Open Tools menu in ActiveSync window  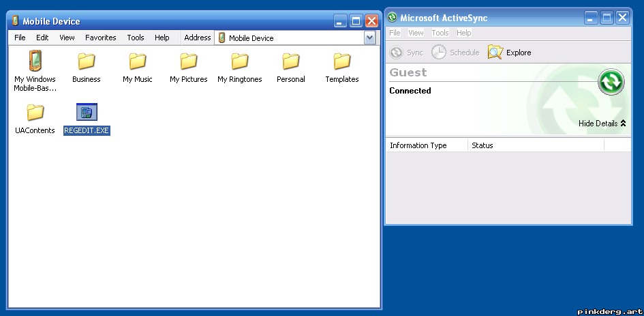pyautogui.click(x=440, y=33)
